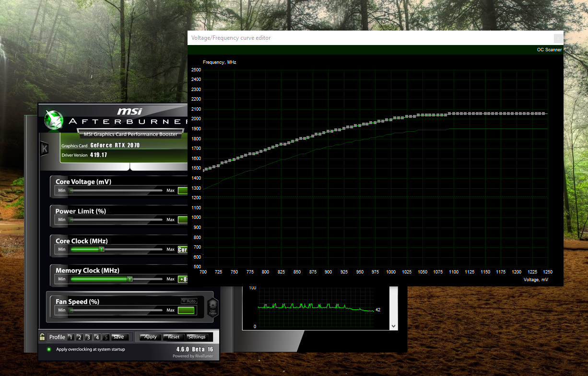Click the "Voltage, mV" axis title

[x=536, y=280]
